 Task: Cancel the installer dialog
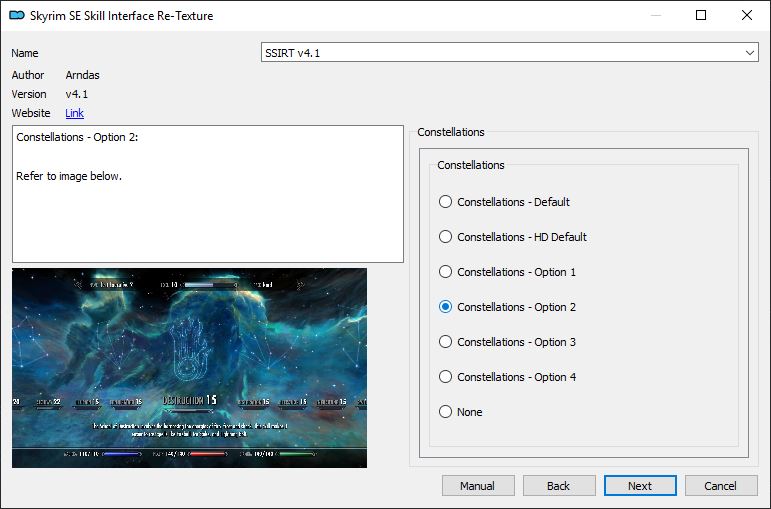click(x=720, y=486)
